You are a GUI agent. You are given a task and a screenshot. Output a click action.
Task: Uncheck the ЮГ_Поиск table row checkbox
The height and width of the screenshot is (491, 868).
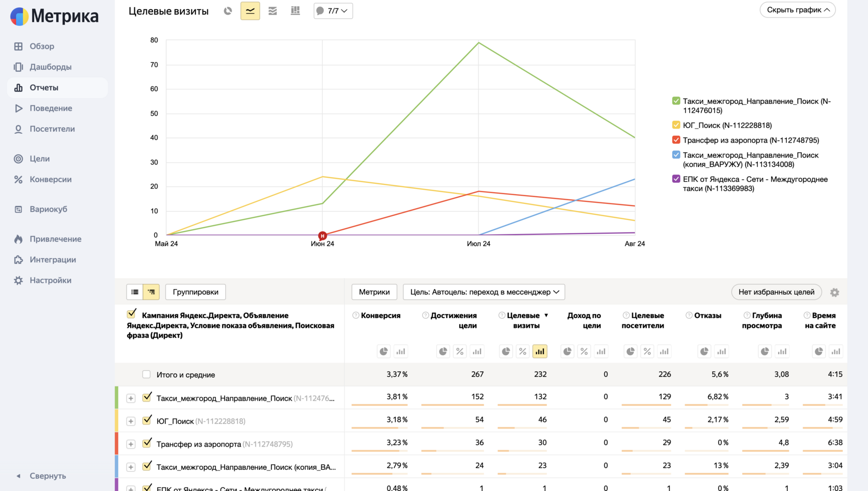(147, 420)
